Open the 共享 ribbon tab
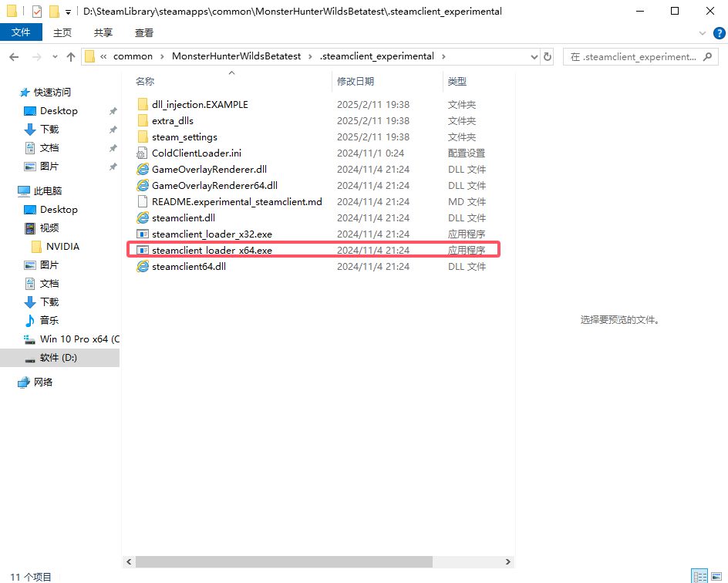The image size is (728, 583). (103, 33)
